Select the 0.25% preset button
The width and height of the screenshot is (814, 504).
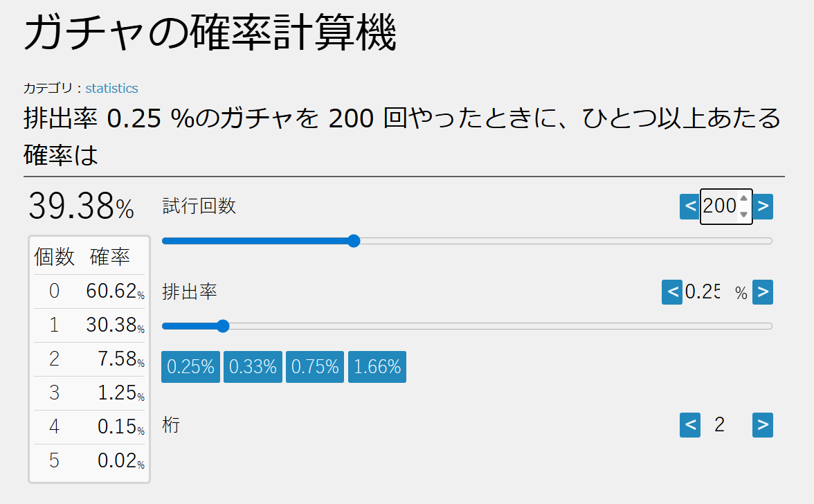click(x=190, y=367)
